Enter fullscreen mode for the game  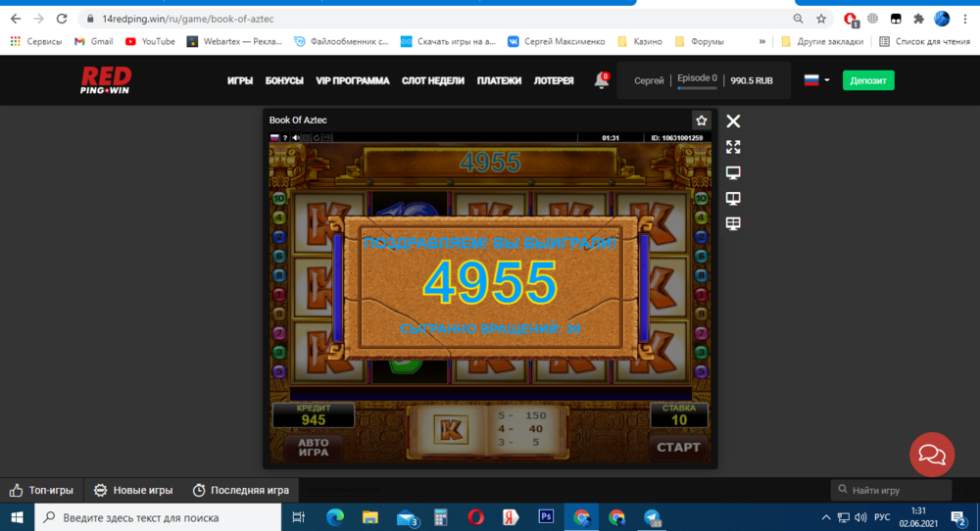pos(733,147)
